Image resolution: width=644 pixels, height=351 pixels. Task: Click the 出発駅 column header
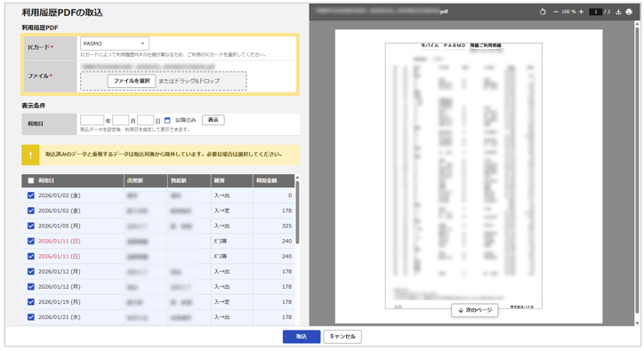point(146,180)
